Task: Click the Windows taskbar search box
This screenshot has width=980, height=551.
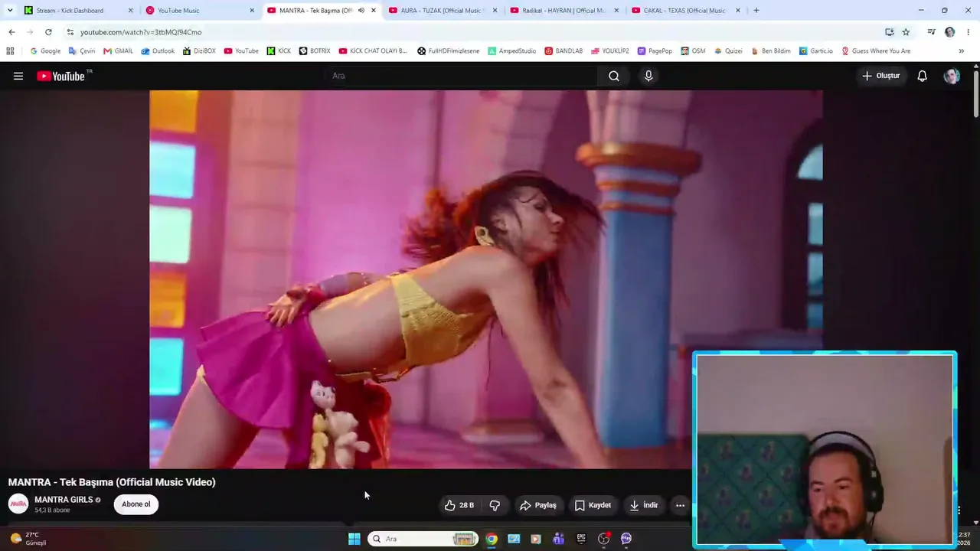Action: pos(423,539)
